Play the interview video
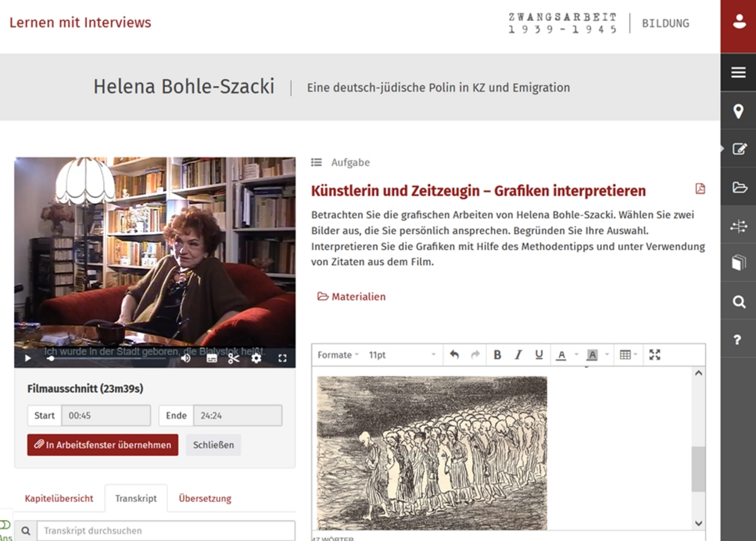The image size is (756, 541). click(28, 358)
